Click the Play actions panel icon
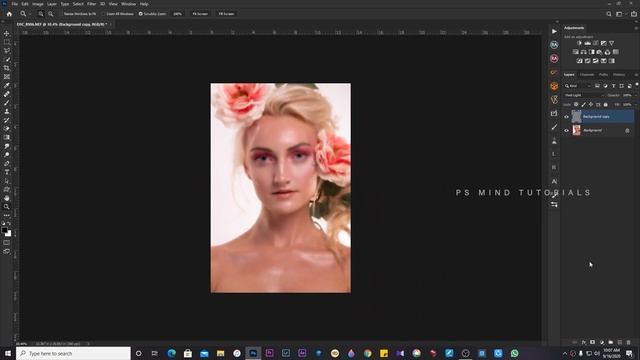This screenshot has width=640, height=360. pos(554,31)
